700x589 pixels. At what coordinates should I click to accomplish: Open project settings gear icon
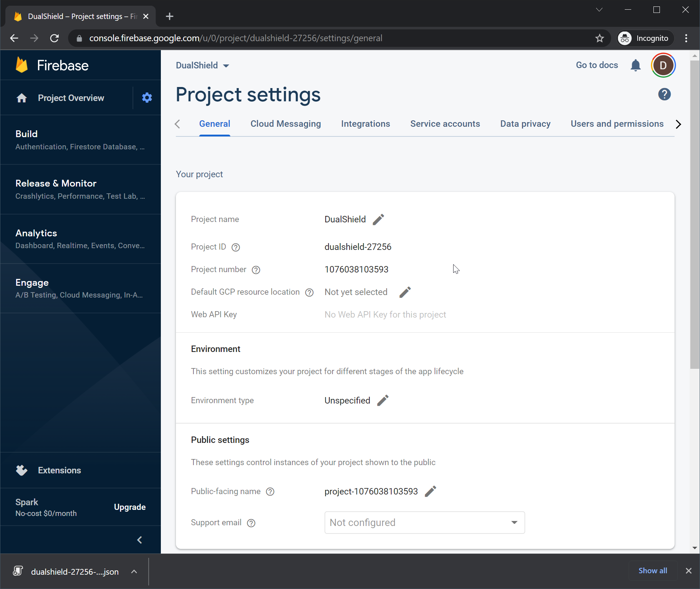147,98
